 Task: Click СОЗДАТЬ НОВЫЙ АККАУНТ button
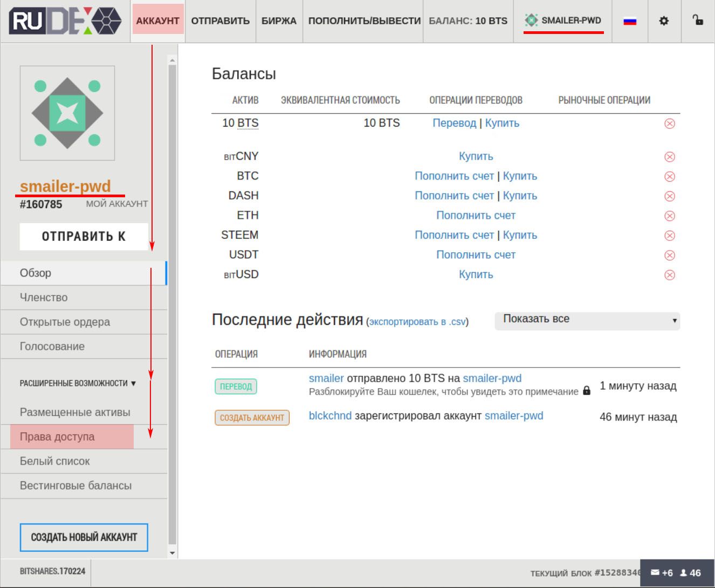84,537
